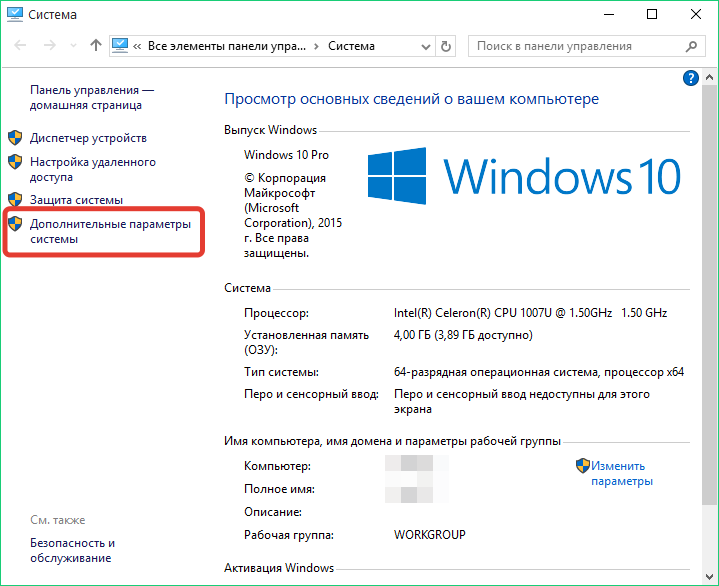The width and height of the screenshot is (719, 586).
Task: Click the Windows 10 Pro edition text
Action: click(x=286, y=155)
